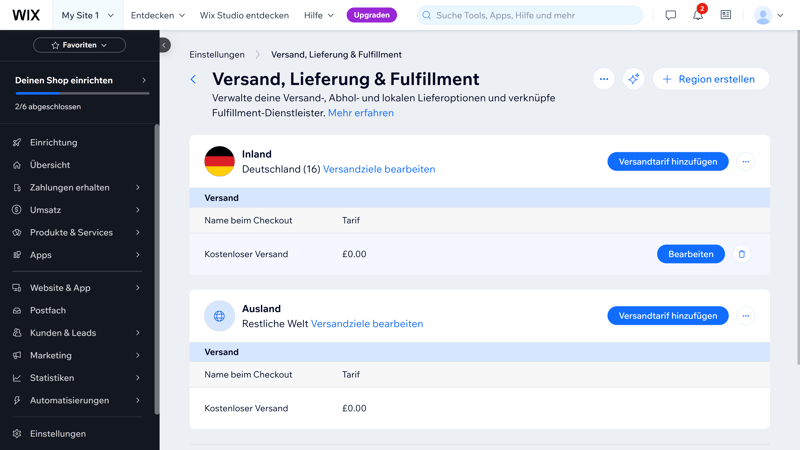Image resolution: width=800 pixels, height=450 pixels.
Task: Open the page-level more actions menu
Action: (603, 79)
